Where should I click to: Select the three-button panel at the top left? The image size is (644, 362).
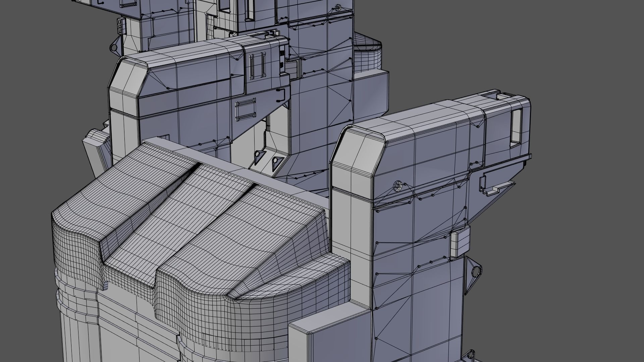click(120, 26)
